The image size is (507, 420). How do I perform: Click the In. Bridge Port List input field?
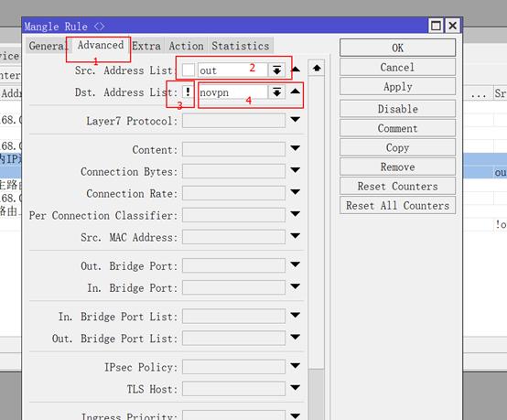(x=233, y=316)
